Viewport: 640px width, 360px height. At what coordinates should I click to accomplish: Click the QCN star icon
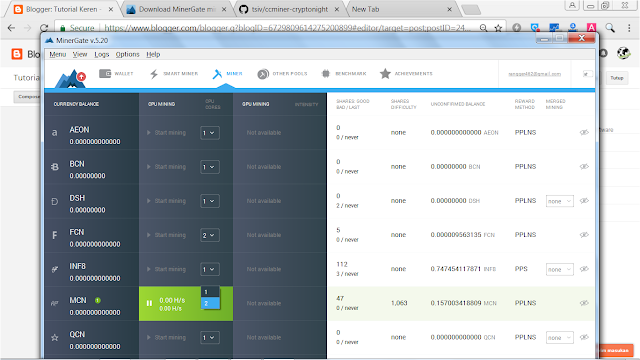[x=55, y=338]
